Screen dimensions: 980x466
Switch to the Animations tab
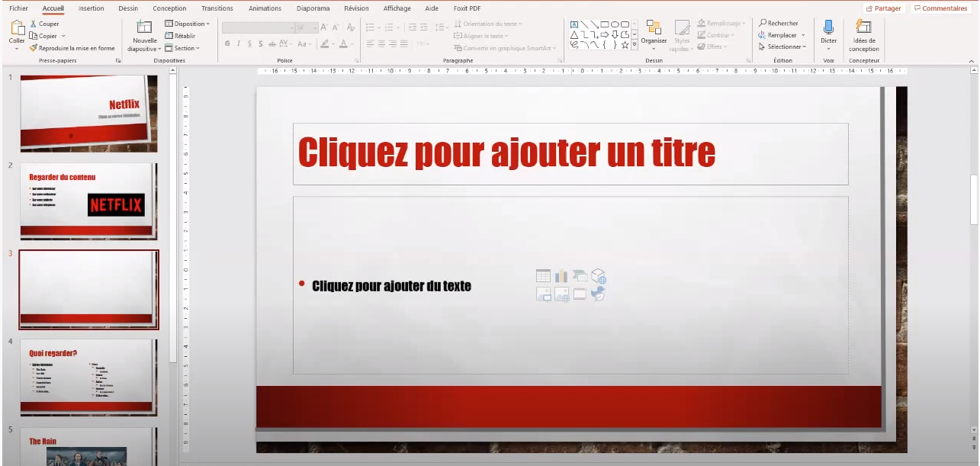point(265,8)
